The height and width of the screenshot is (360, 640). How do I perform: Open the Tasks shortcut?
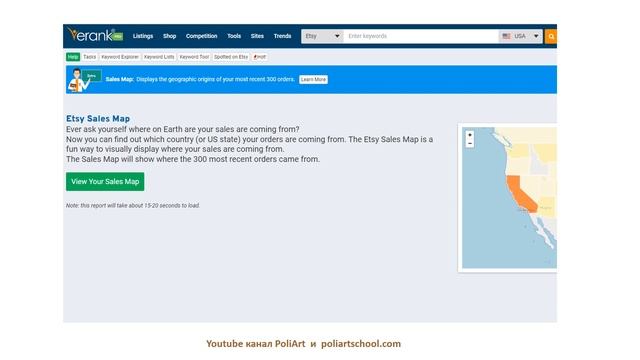[x=89, y=57]
